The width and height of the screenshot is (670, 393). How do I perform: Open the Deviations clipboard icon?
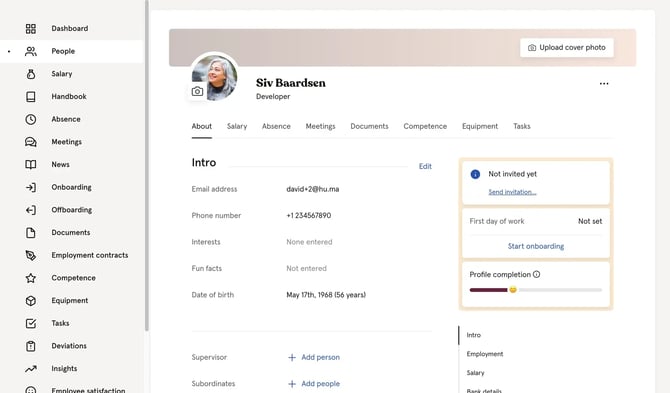[x=31, y=346]
